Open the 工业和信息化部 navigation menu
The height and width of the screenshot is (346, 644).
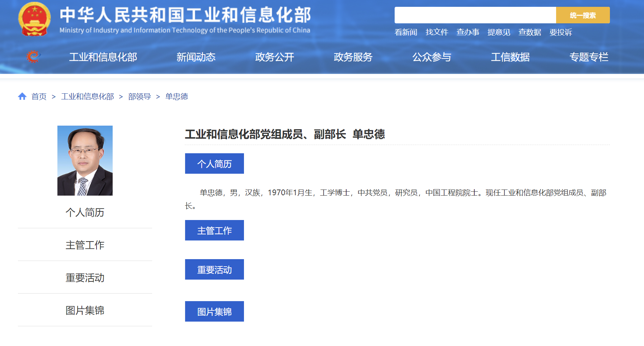coord(103,57)
